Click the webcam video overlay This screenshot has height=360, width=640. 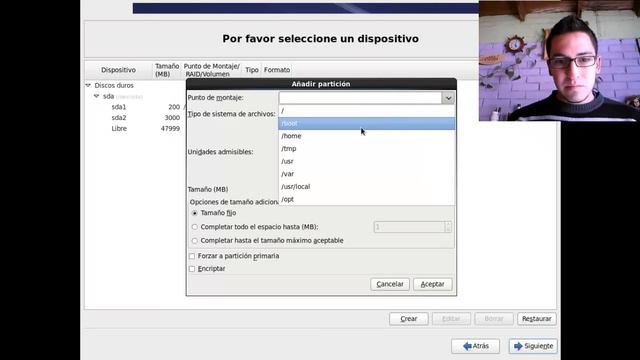click(559, 61)
